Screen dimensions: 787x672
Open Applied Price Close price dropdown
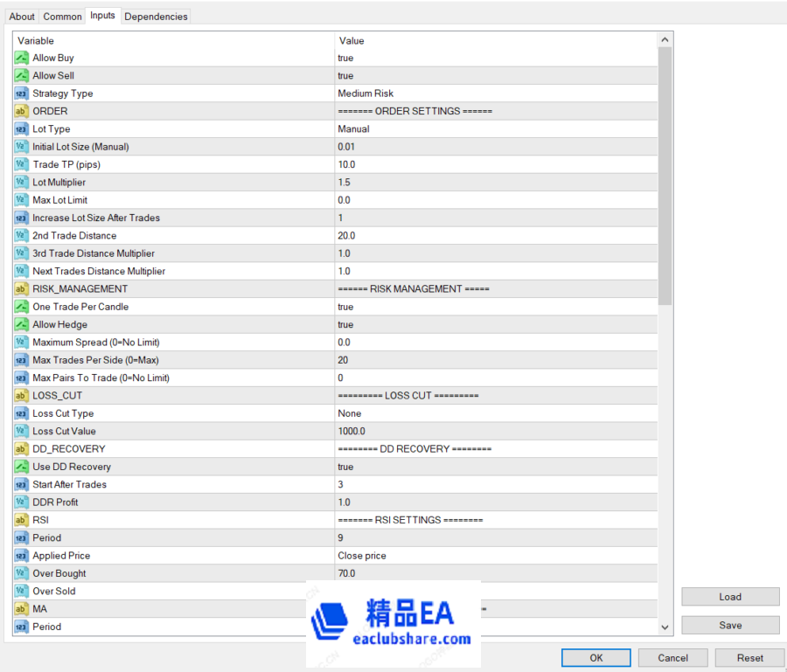coord(362,556)
